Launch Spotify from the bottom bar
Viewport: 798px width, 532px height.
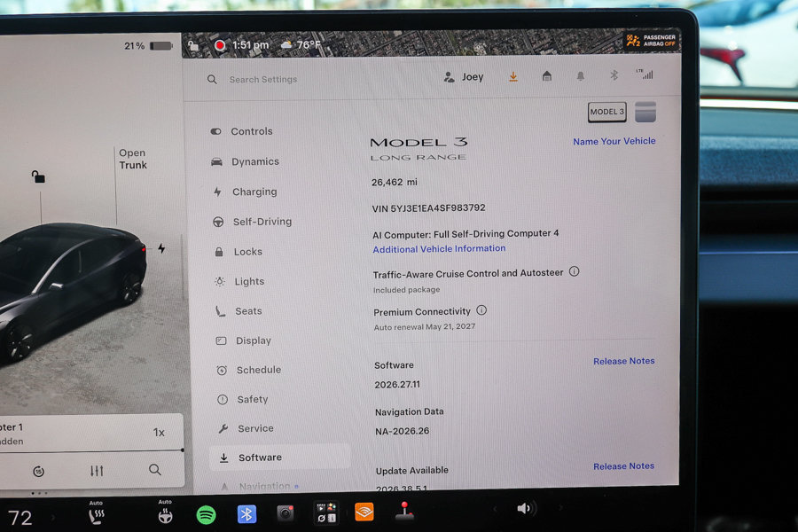206,515
